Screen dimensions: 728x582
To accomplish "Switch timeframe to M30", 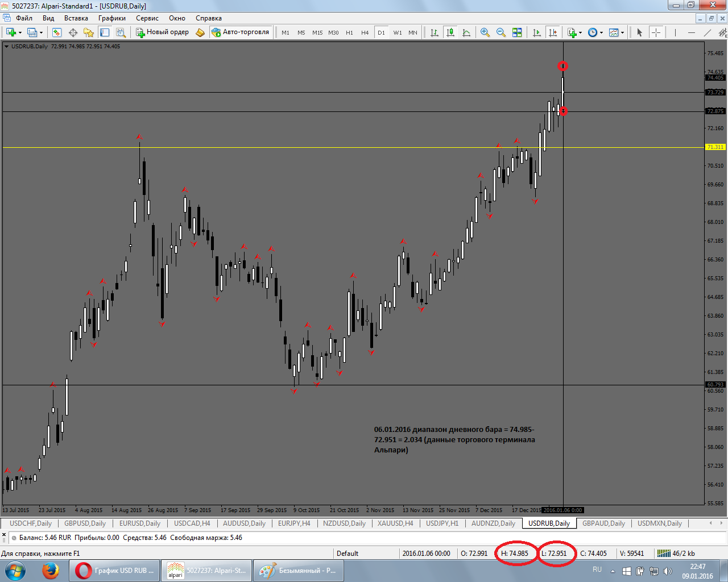I will (x=333, y=32).
